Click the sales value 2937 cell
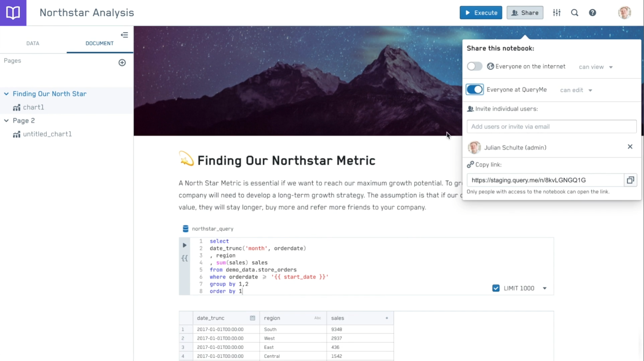Screen dimensions: 644x361 (360, 338)
